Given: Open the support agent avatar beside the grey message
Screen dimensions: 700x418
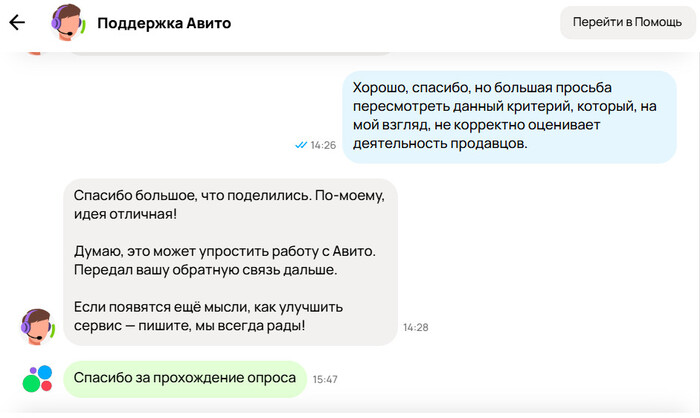Looking at the screenshot, I should click(37, 324).
